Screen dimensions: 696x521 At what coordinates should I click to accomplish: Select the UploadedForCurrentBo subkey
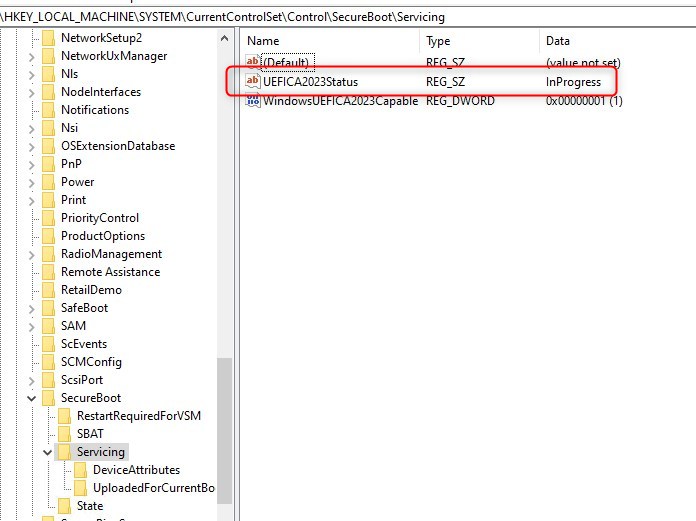[153, 488]
